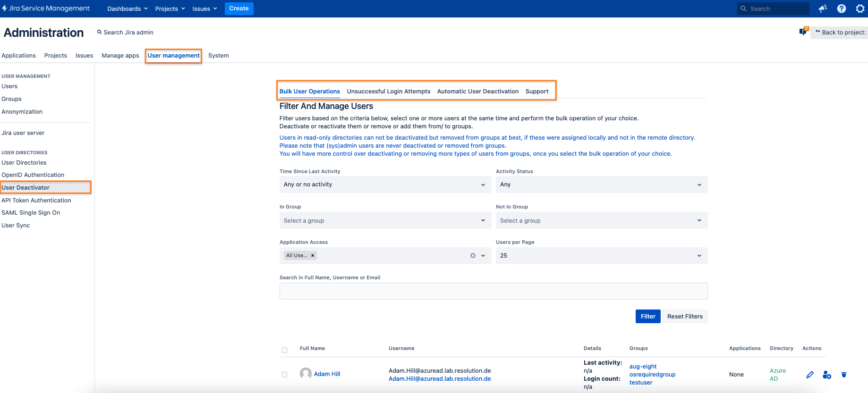This screenshot has width=868, height=393.
Task: Open the Adam Hill user link
Action: pyautogui.click(x=327, y=374)
